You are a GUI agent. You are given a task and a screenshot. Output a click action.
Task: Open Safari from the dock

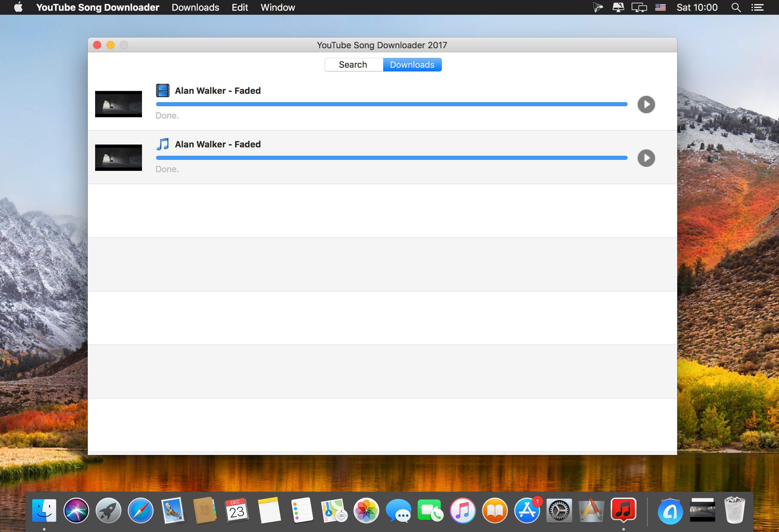[x=141, y=511]
